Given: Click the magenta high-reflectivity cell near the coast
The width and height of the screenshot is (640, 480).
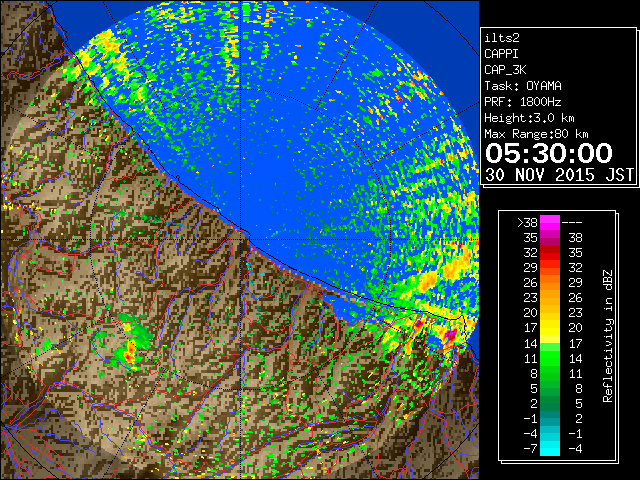Looking at the screenshot, I should 451,335.
